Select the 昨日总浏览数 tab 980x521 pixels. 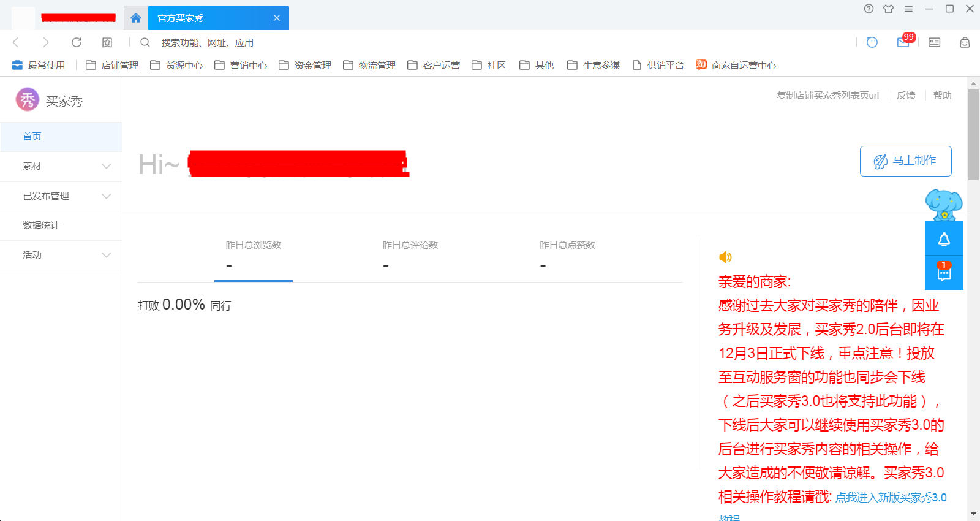[x=253, y=256]
